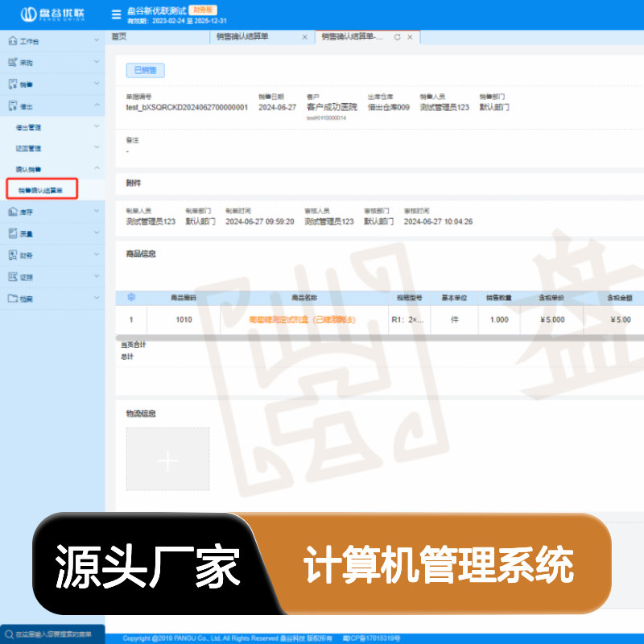Select the active 销售确认结算单-... tab
The width and height of the screenshot is (644, 644).
(353, 37)
